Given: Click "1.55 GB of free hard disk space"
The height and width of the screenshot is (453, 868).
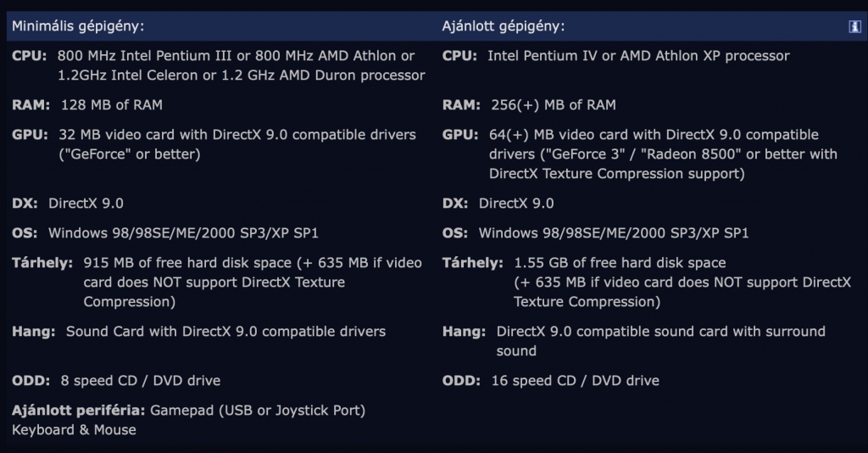Looking at the screenshot, I should (x=620, y=263).
